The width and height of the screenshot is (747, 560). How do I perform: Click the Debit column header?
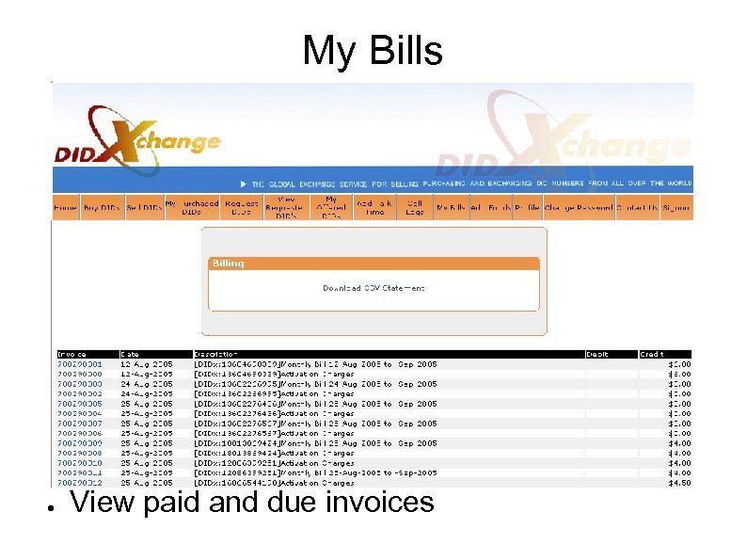(x=612, y=354)
